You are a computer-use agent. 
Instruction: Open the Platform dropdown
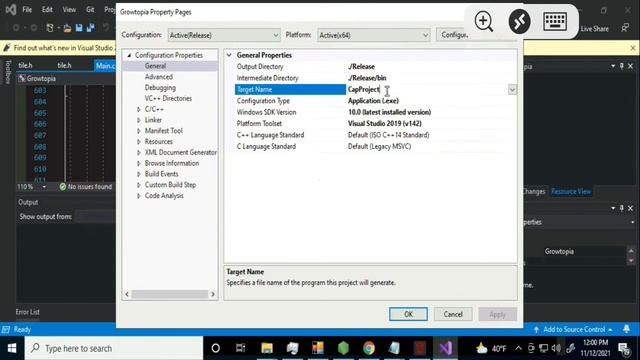(x=373, y=35)
